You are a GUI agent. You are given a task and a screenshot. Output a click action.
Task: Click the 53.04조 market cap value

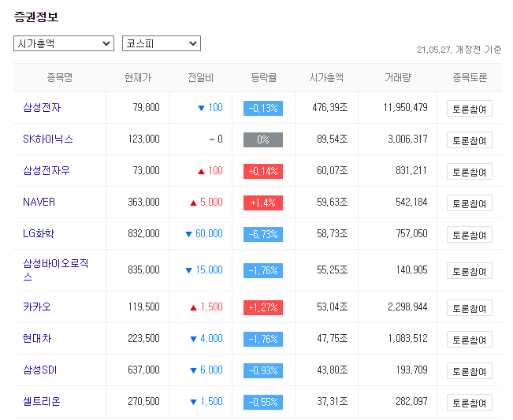coord(333,307)
